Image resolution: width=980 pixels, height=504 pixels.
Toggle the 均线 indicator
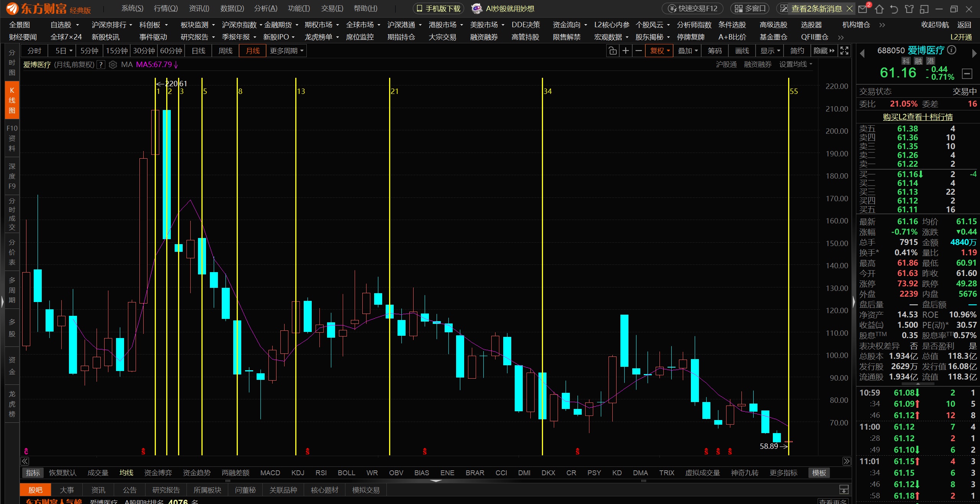click(126, 473)
